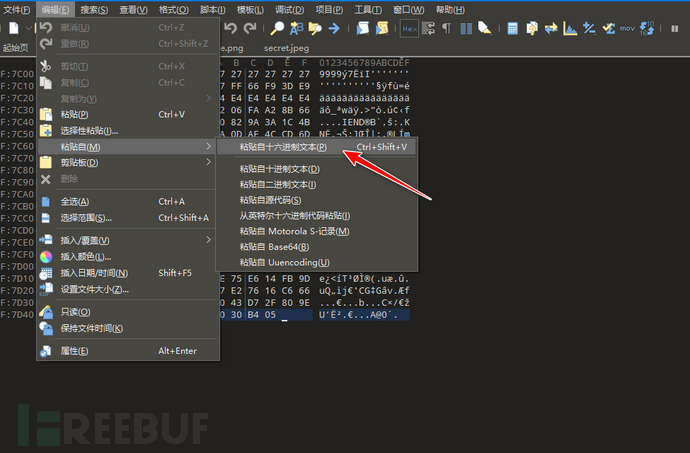The image size is (690, 453).
Task: Expand the 复制为(Y) submenu arrow
Action: pyautogui.click(x=209, y=99)
